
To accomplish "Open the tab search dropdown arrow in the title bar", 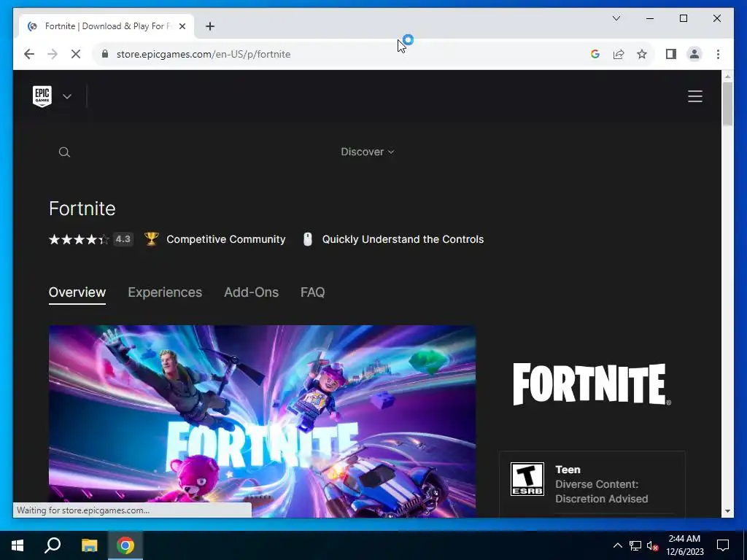I will coord(616,18).
